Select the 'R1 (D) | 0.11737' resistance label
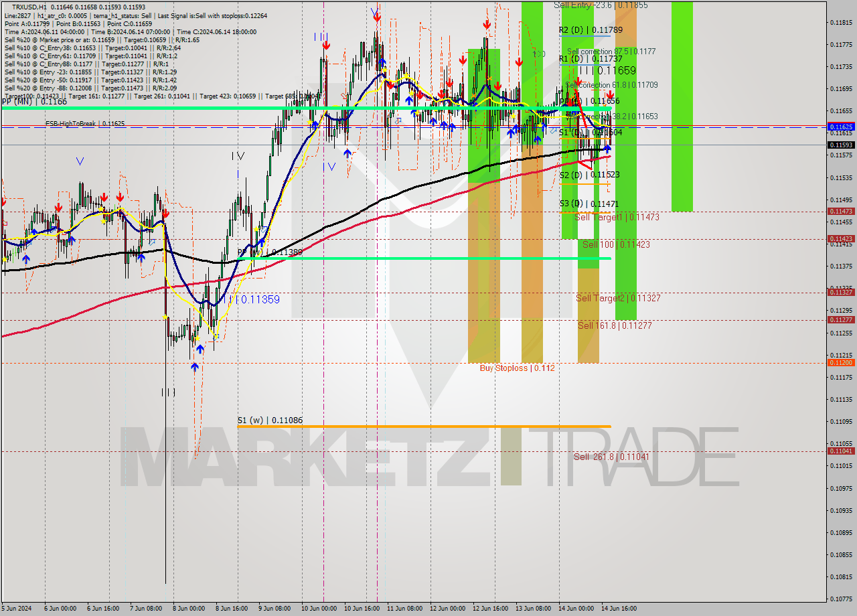Viewport: 857px width, 616px height. pos(591,59)
